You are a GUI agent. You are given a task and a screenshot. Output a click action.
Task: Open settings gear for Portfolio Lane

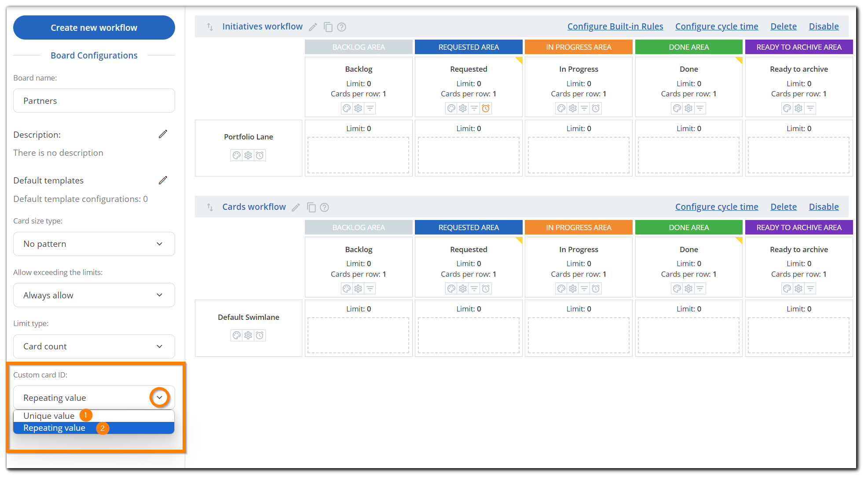(x=248, y=155)
